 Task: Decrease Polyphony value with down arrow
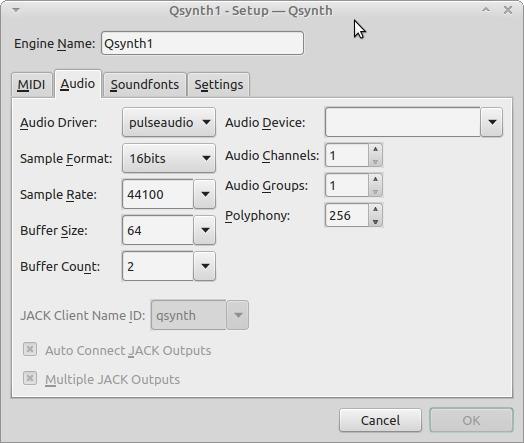(376, 222)
